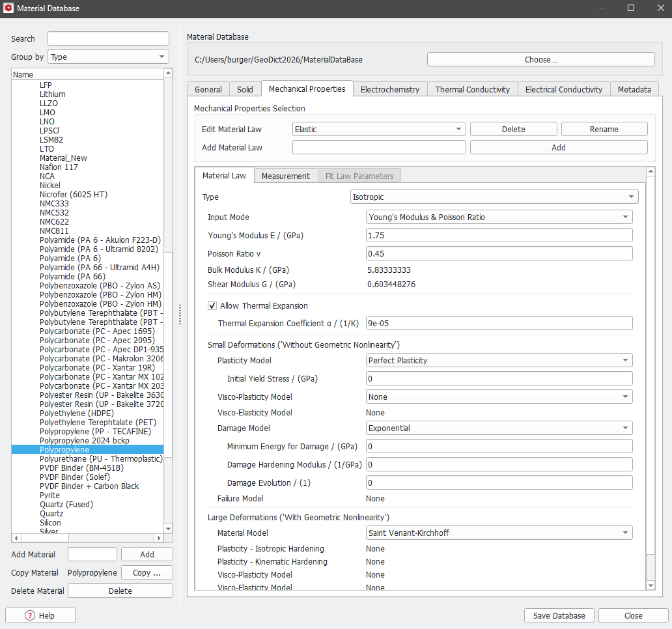Click the Material Database app icon in title bar
This screenshot has width=672, height=629.
click(8, 8)
